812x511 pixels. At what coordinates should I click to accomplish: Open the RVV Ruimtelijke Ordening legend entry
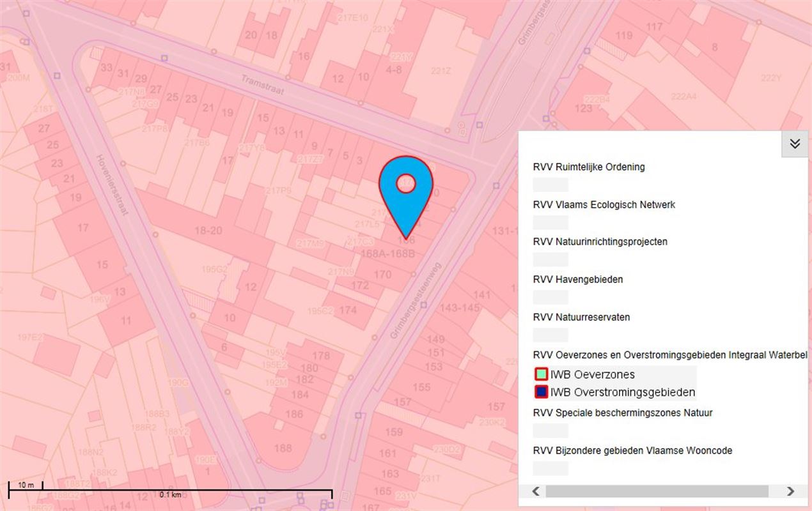[589, 167]
